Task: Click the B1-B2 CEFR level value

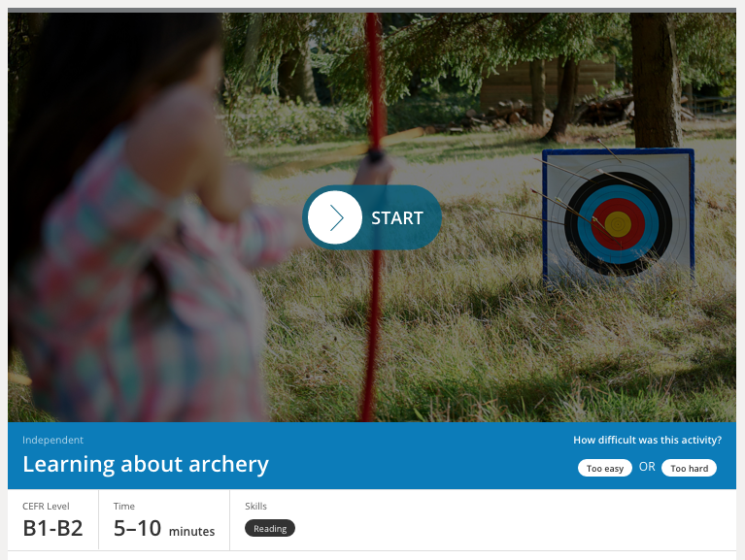Action: (x=52, y=528)
